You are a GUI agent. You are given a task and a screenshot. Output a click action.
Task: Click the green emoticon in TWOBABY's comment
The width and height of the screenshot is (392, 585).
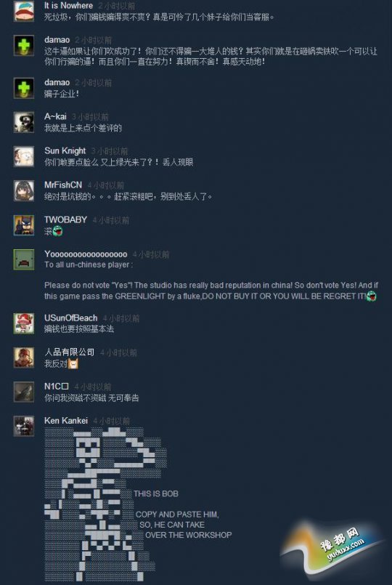coord(57,231)
